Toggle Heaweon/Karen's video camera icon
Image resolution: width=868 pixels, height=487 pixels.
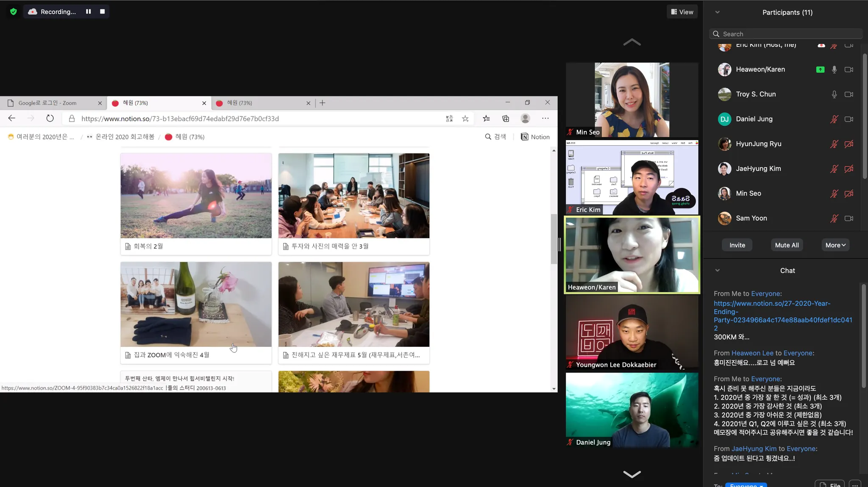849,69
